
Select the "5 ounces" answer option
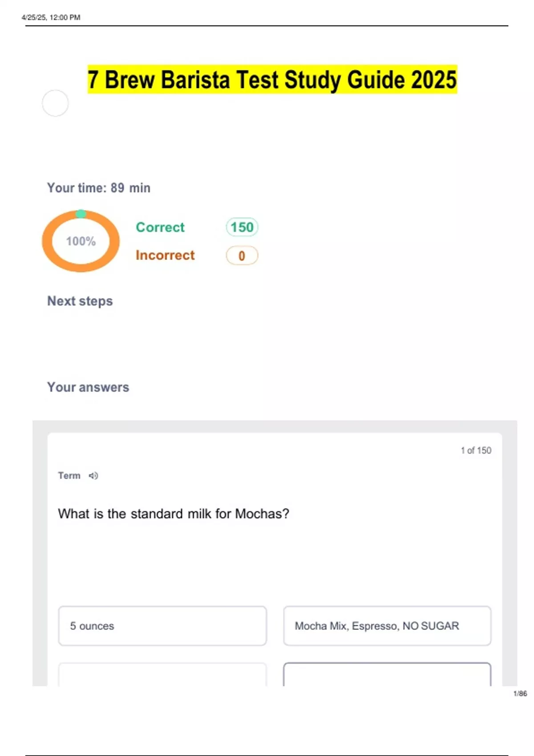162,626
